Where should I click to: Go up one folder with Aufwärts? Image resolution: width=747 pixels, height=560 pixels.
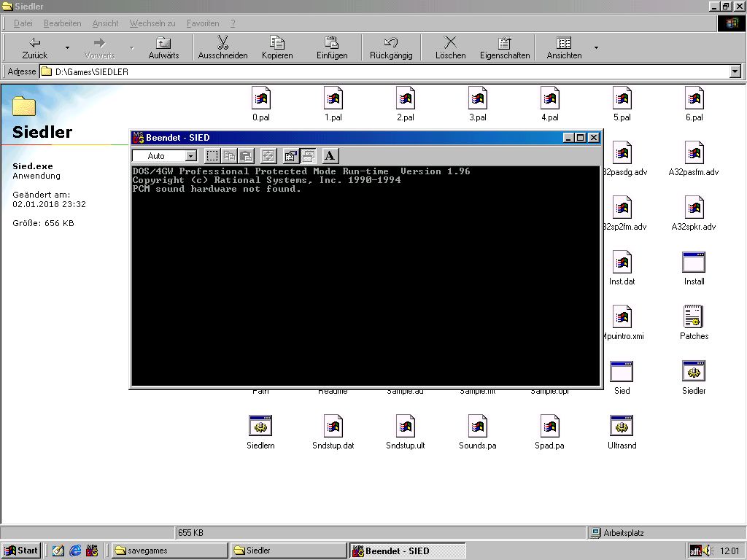(x=163, y=48)
